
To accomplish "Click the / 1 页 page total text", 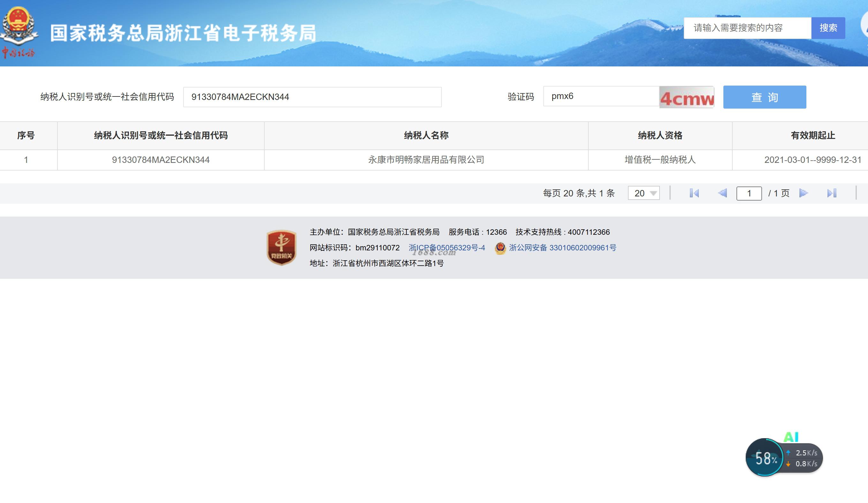I will [779, 193].
